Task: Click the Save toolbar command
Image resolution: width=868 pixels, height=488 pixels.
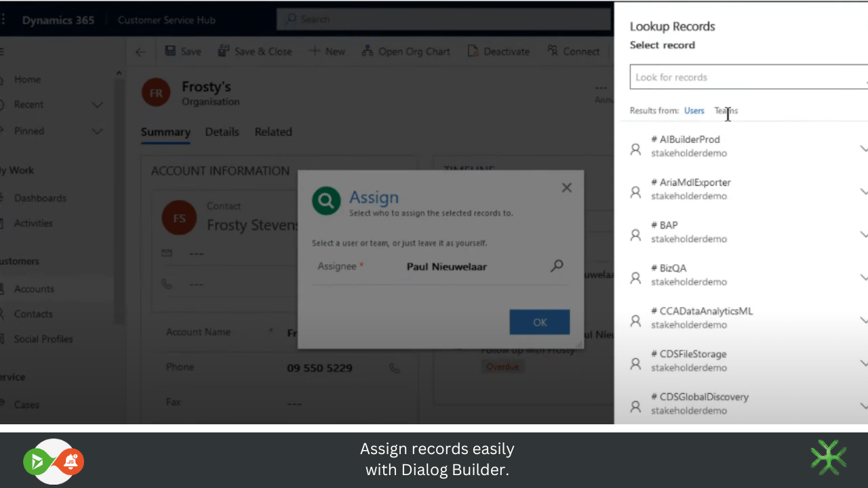Action: tap(183, 52)
